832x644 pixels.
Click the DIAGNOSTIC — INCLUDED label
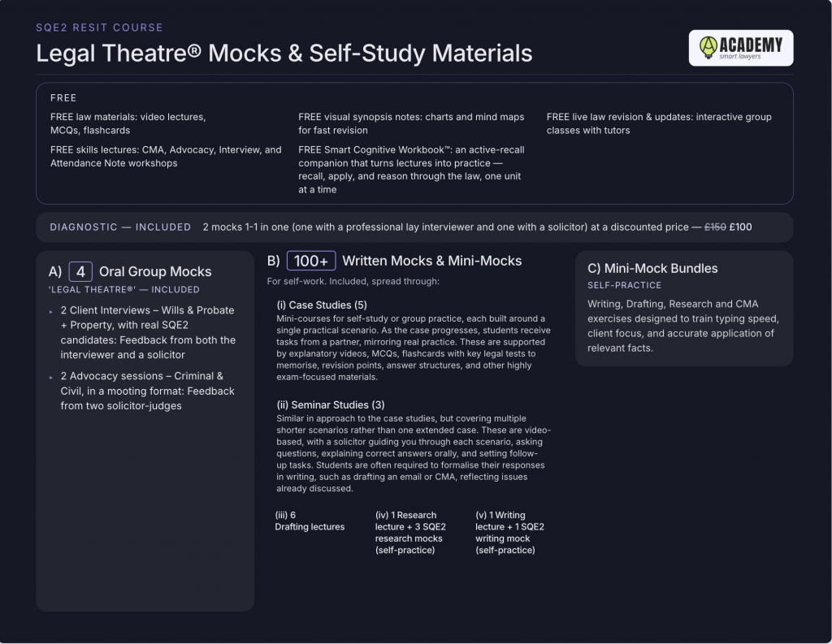[120, 227]
